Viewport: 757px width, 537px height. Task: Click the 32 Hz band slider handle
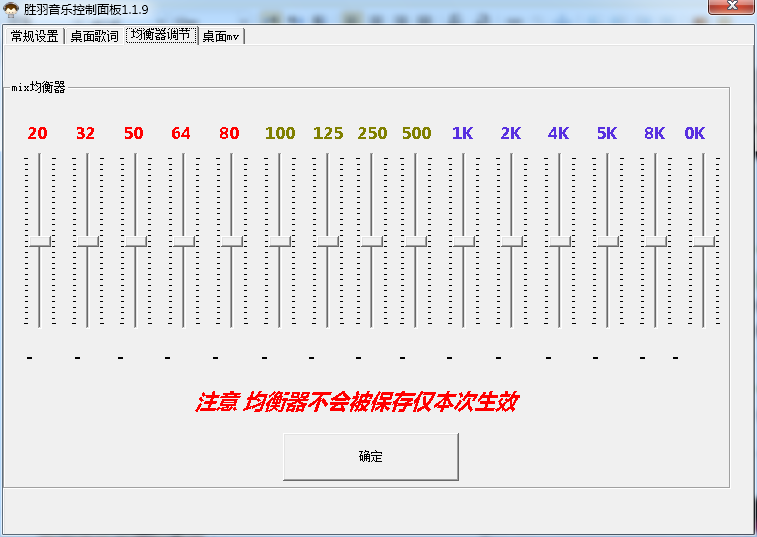87,241
